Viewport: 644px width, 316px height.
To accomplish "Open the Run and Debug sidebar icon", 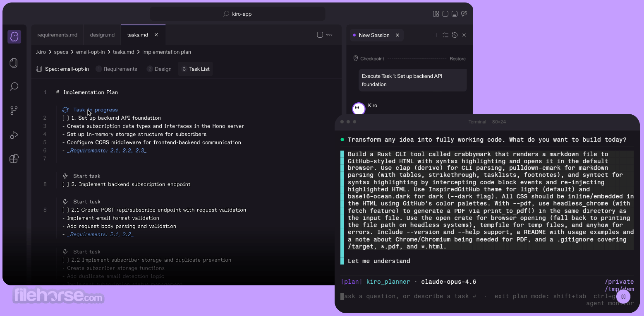I will tap(14, 135).
